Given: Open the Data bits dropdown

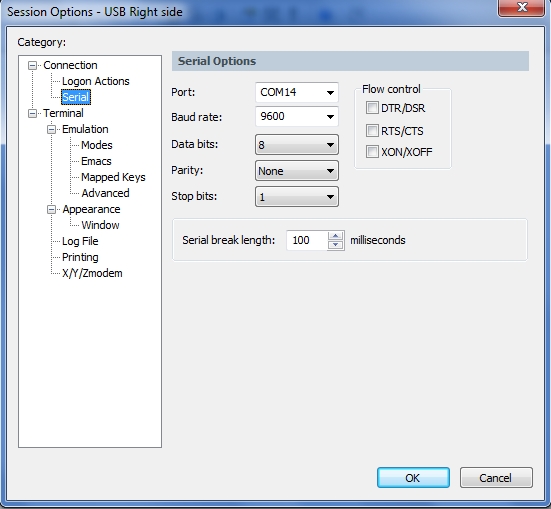Looking at the screenshot, I should [297, 144].
